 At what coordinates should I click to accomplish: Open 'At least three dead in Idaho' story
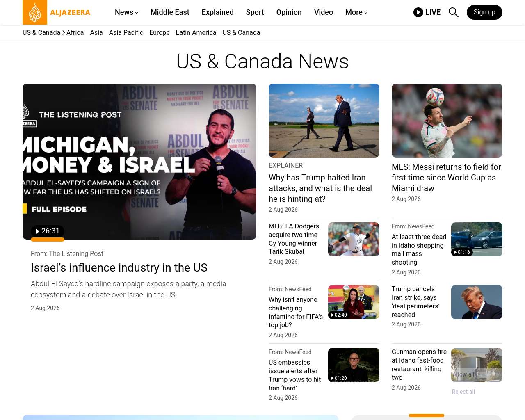[x=419, y=249]
